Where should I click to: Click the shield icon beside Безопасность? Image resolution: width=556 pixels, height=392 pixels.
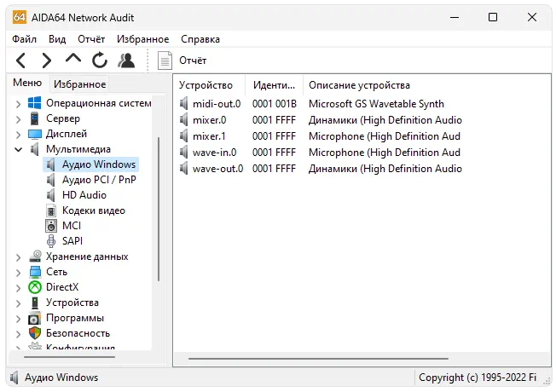pyautogui.click(x=35, y=333)
